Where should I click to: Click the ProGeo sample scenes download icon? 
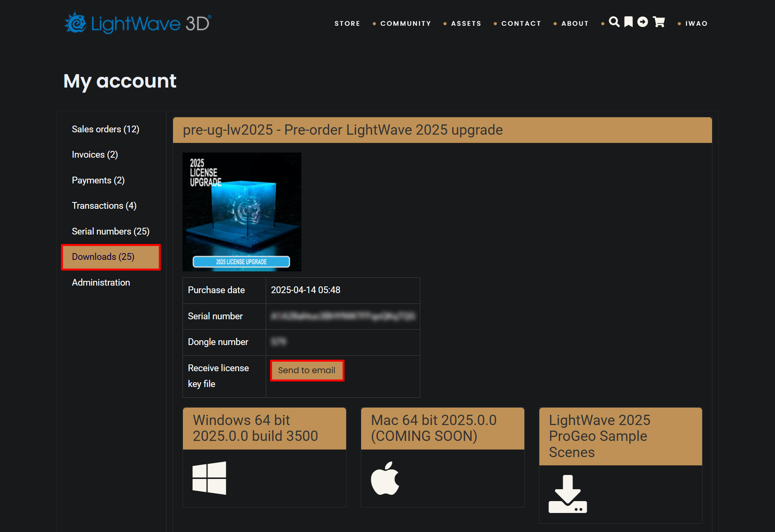[x=567, y=494]
